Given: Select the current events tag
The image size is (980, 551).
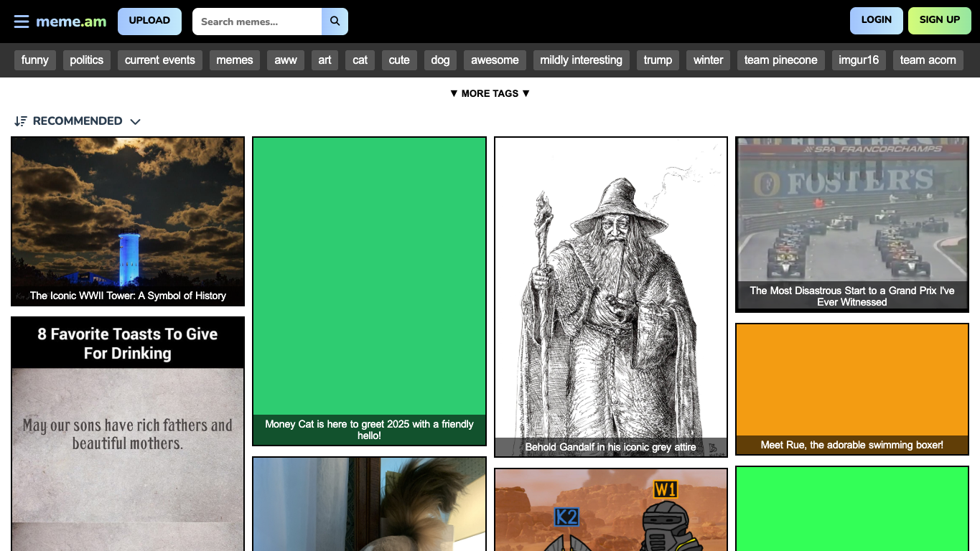Looking at the screenshot, I should click(x=160, y=60).
